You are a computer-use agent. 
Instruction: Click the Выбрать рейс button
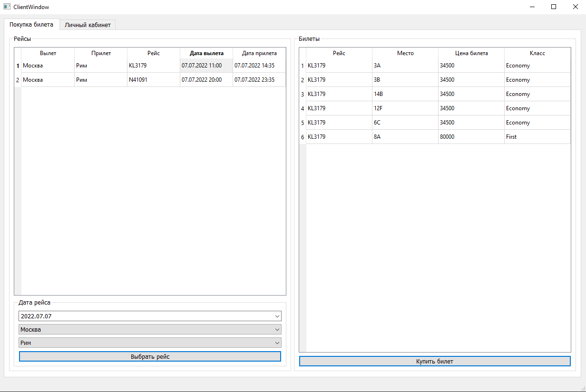click(x=149, y=356)
